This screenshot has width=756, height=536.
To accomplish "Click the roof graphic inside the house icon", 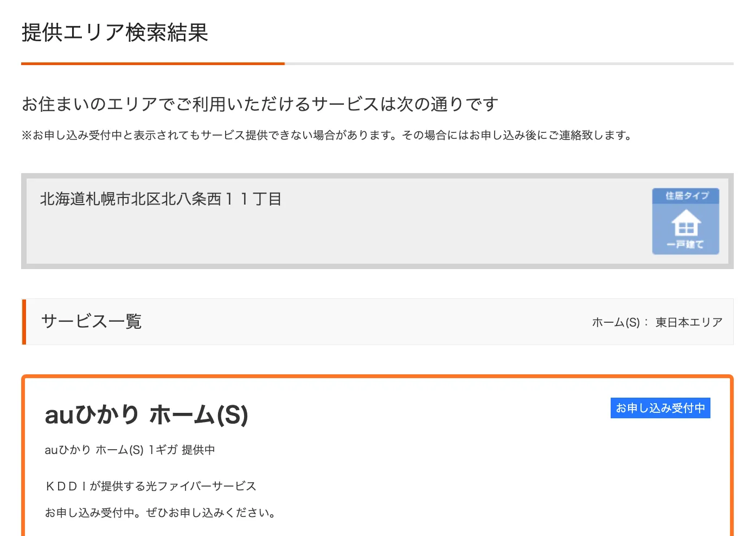I will [x=685, y=217].
